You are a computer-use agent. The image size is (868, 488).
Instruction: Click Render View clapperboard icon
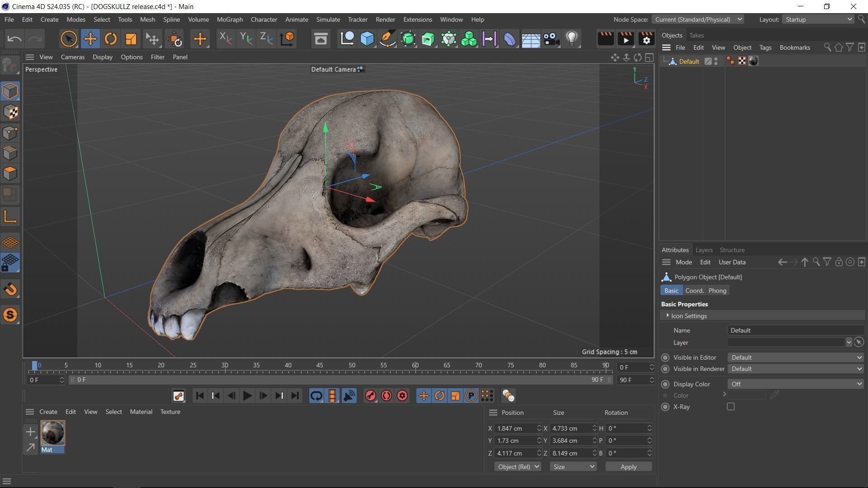[x=605, y=39]
